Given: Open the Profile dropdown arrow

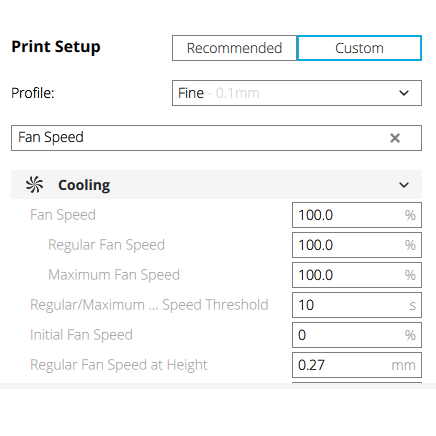Looking at the screenshot, I should click(x=404, y=93).
